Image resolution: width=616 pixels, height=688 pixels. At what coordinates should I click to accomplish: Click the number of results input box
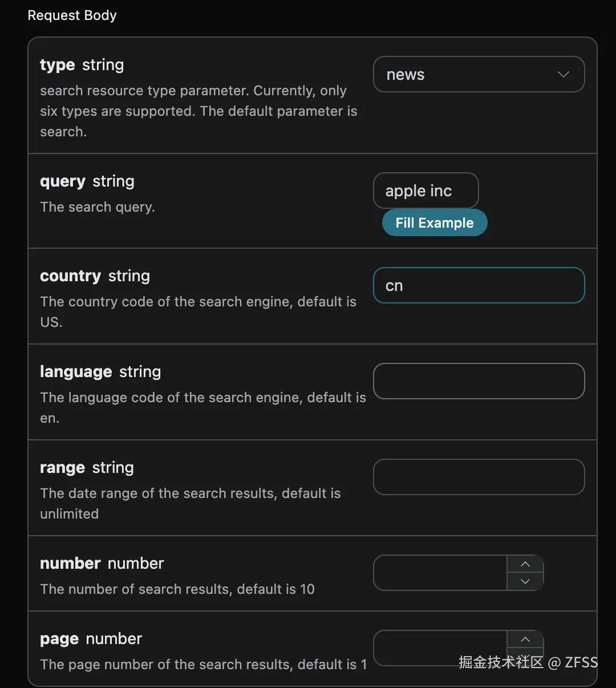440,573
